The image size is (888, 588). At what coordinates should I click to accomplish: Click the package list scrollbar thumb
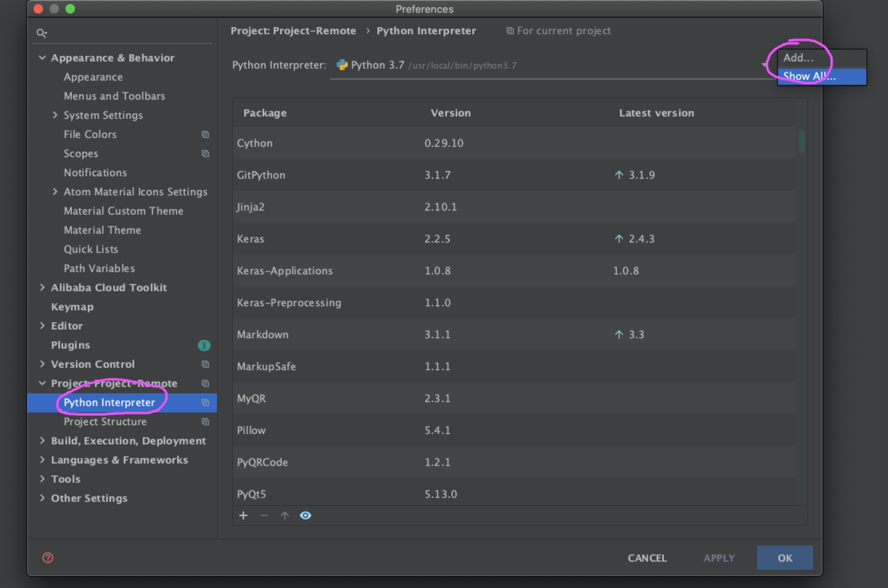coord(801,141)
